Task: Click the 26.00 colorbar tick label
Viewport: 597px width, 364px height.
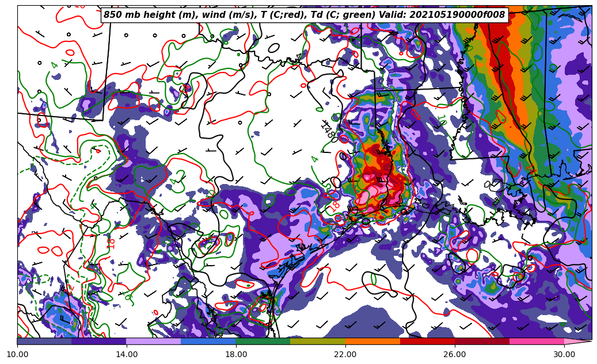Action: tap(455, 354)
